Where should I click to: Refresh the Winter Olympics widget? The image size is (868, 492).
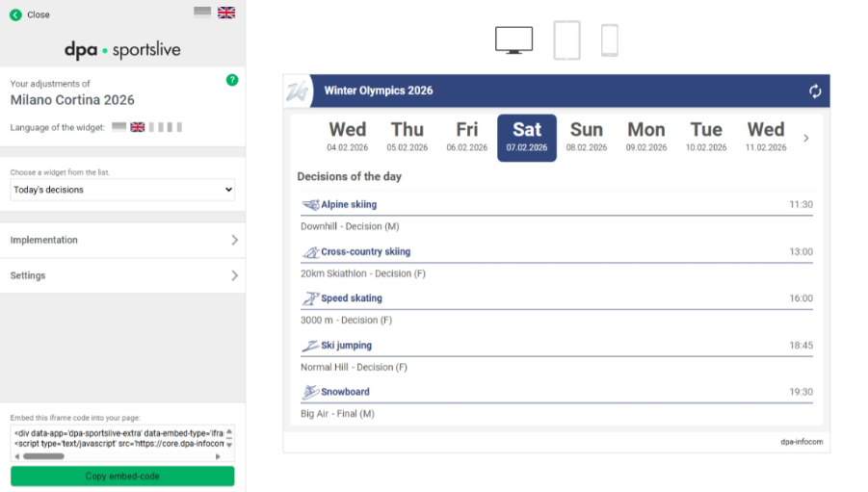pyautogui.click(x=815, y=91)
